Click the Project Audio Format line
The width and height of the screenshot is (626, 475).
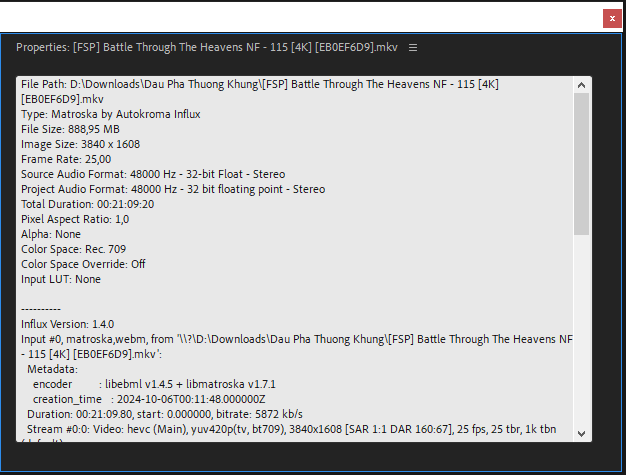coord(172,189)
